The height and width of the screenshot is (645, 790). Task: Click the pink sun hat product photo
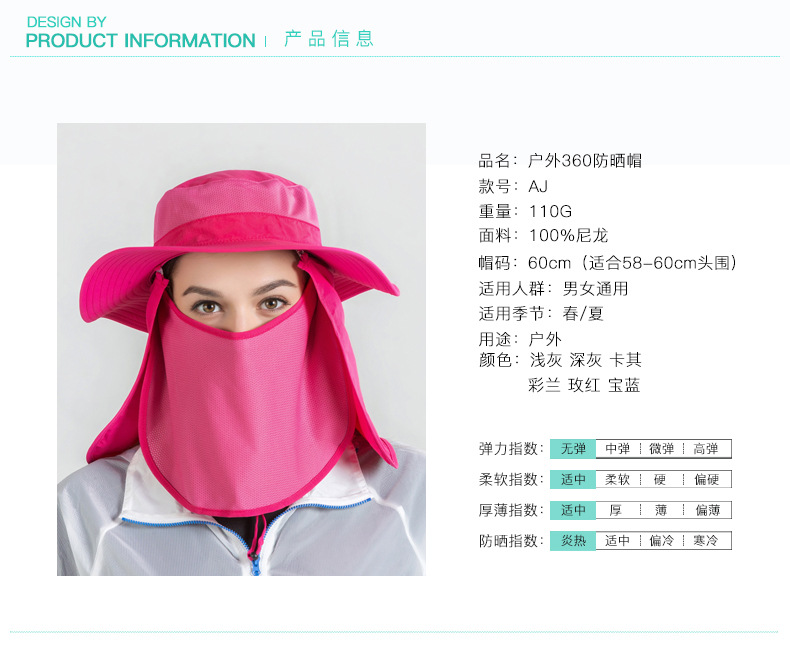241,349
